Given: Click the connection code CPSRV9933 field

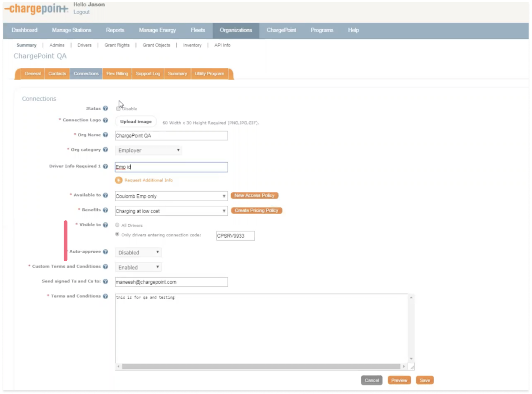Looking at the screenshot, I should 235,236.
